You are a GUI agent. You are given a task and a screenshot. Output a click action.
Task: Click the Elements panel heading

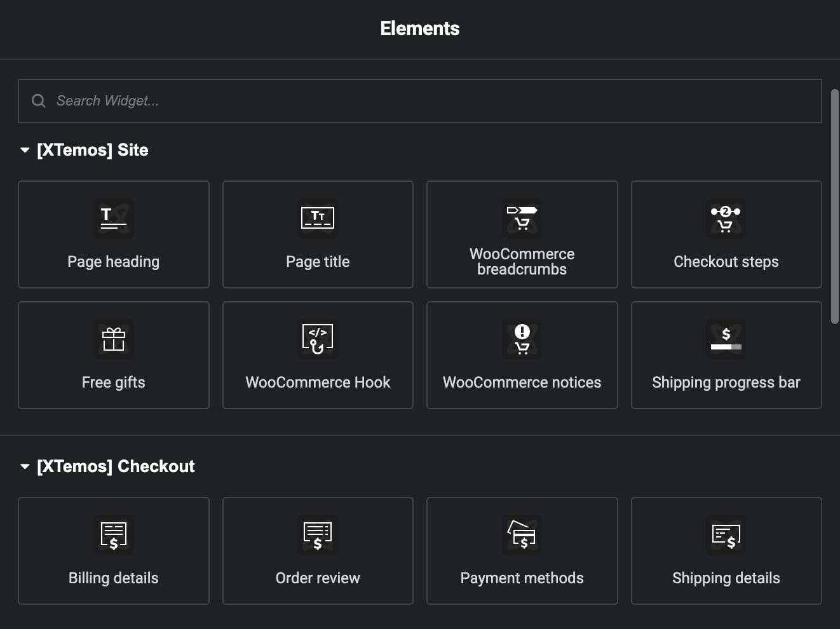pyautogui.click(x=420, y=29)
